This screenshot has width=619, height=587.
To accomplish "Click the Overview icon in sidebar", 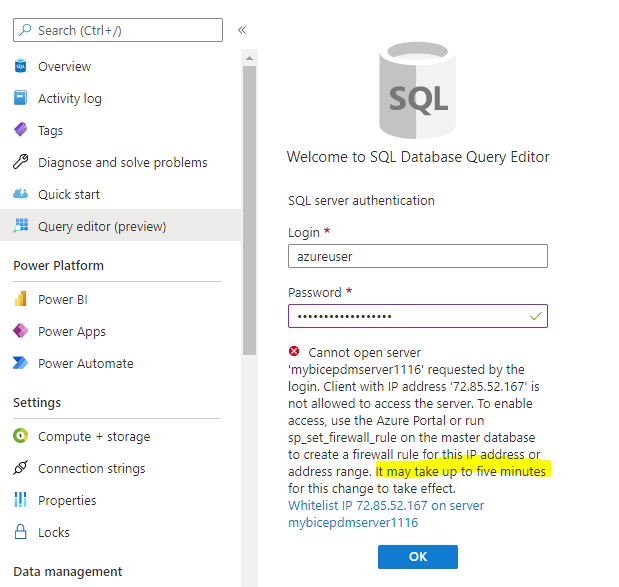I will [20, 67].
